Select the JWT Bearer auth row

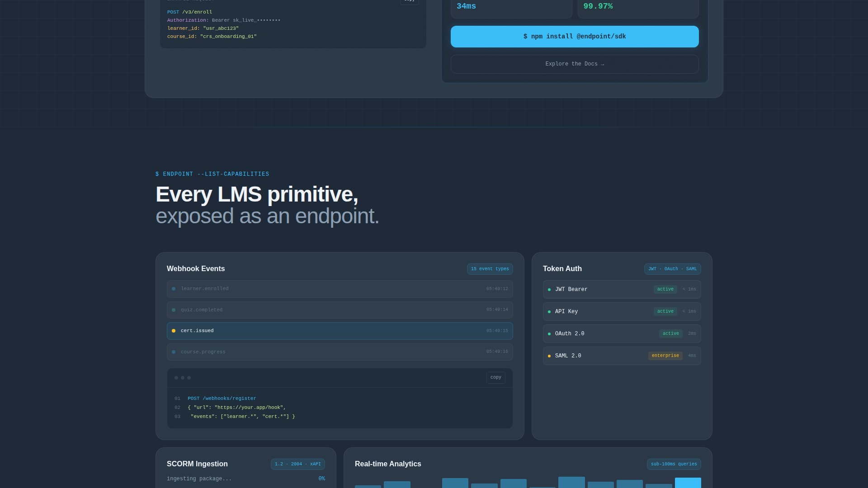pyautogui.click(x=622, y=290)
